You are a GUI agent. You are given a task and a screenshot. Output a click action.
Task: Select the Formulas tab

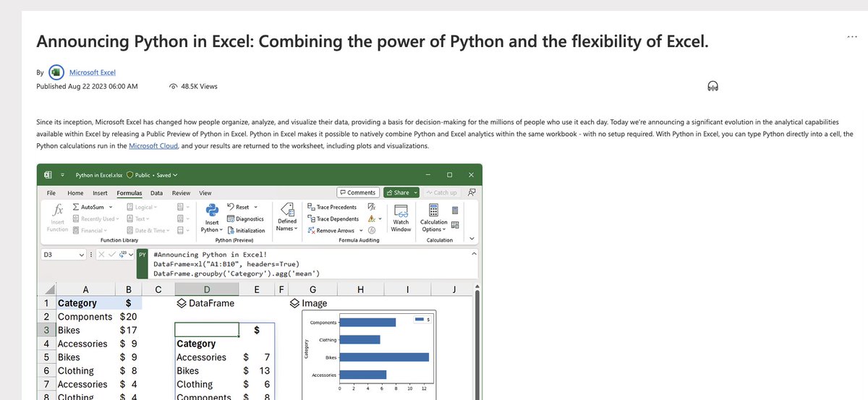(x=129, y=193)
